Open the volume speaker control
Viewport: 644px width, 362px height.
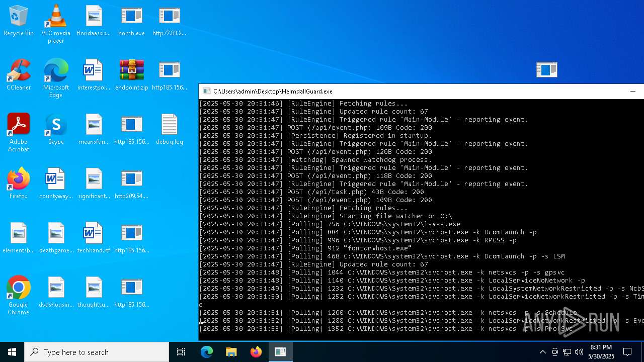click(579, 352)
